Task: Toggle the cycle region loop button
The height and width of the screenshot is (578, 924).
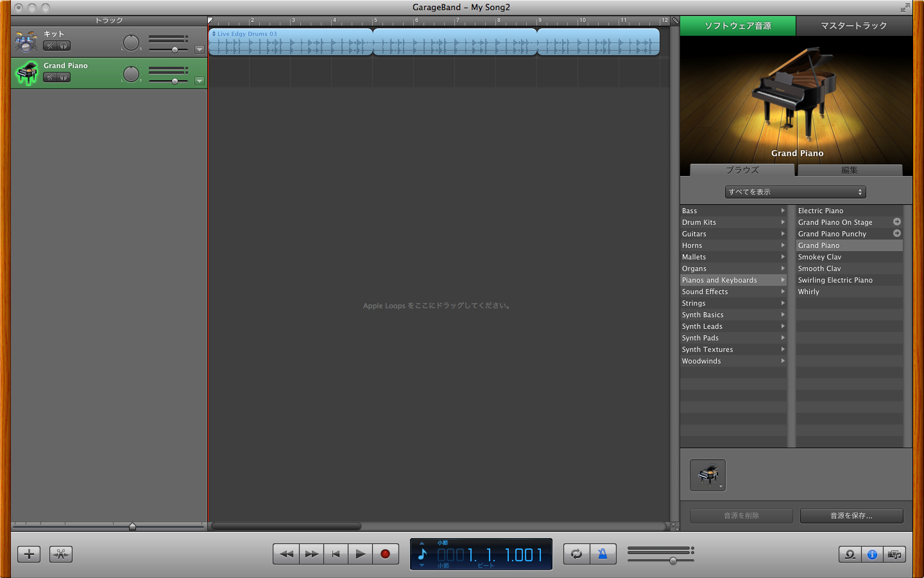Action: point(576,554)
